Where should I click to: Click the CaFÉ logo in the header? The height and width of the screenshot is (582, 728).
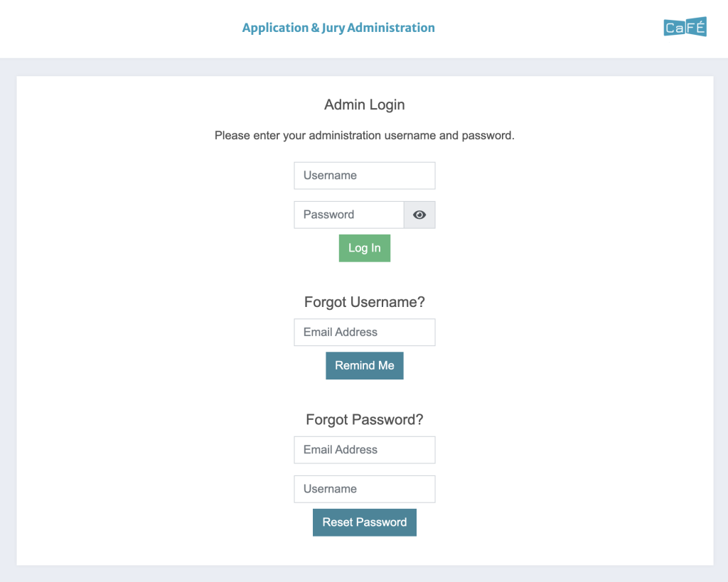click(685, 27)
